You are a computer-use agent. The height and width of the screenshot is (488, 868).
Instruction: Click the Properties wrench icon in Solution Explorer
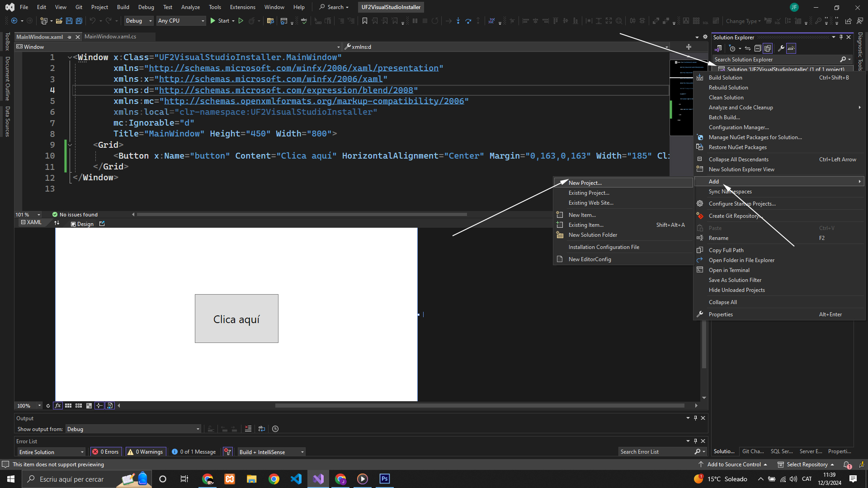[x=781, y=48]
